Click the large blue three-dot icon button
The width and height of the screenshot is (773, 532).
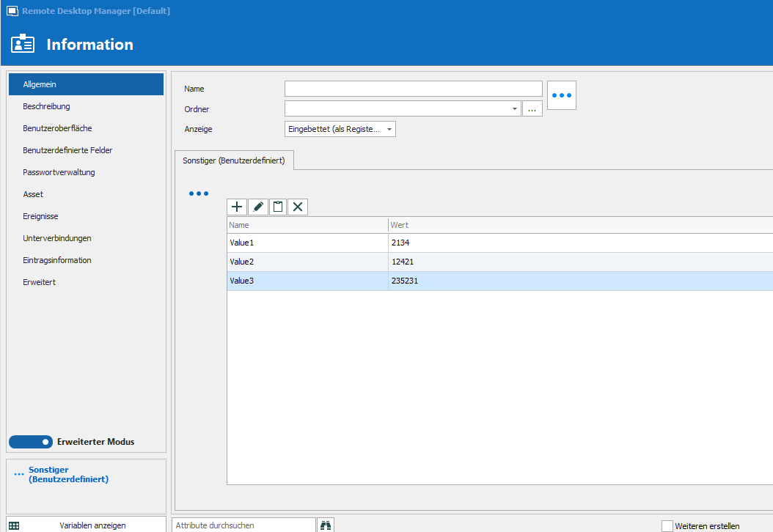coord(562,95)
